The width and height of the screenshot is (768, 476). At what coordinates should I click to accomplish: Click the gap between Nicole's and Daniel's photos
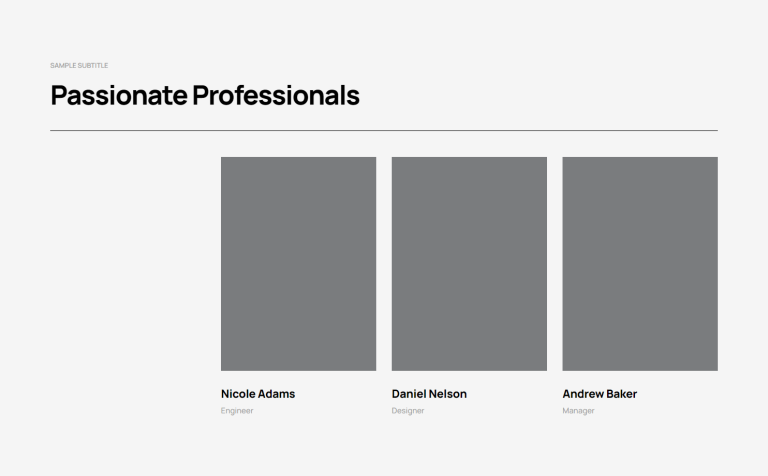click(384, 263)
